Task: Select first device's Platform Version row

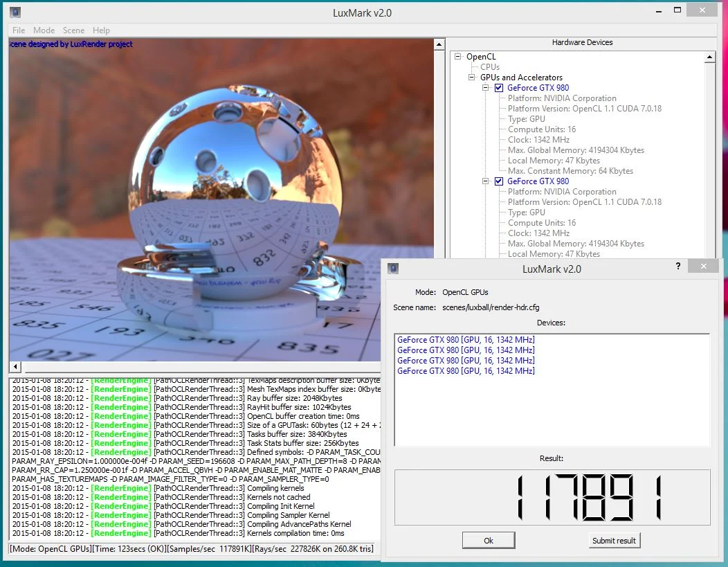Action: pos(585,109)
